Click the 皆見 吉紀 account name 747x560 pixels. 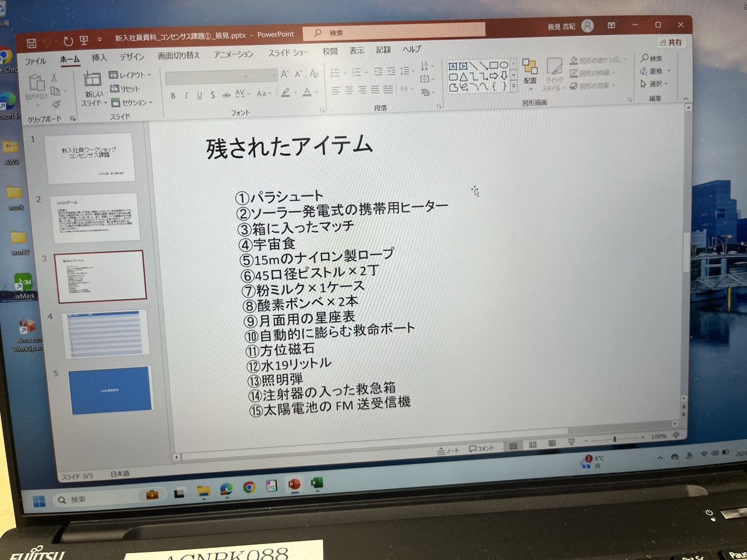point(561,26)
